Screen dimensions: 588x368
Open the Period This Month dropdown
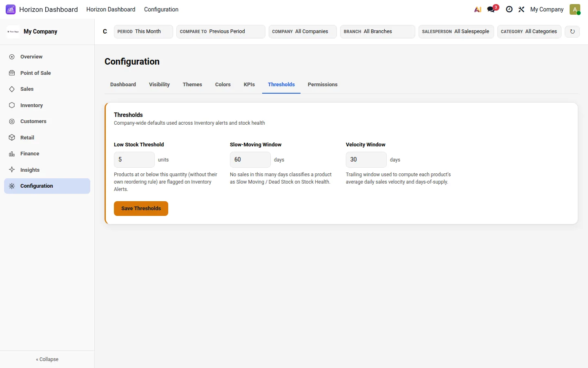[x=143, y=31]
